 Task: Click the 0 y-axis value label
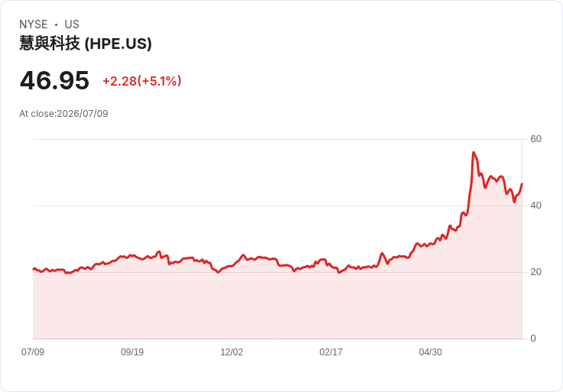[533, 339]
